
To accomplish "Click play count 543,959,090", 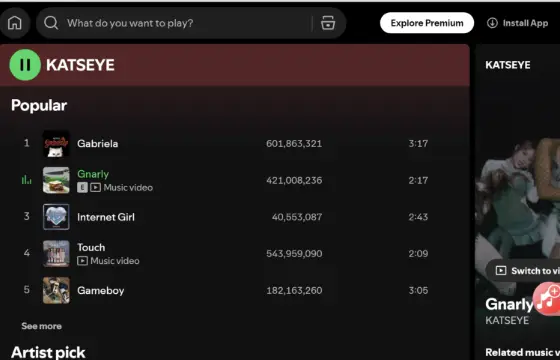I will pyautogui.click(x=294, y=254).
